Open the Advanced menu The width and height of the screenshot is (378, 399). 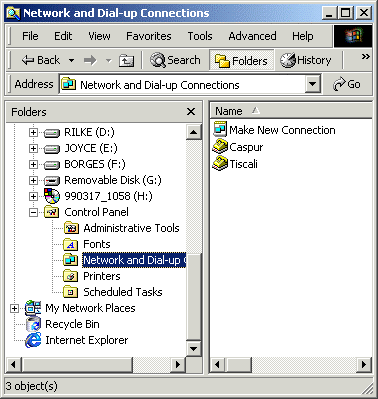252,36
